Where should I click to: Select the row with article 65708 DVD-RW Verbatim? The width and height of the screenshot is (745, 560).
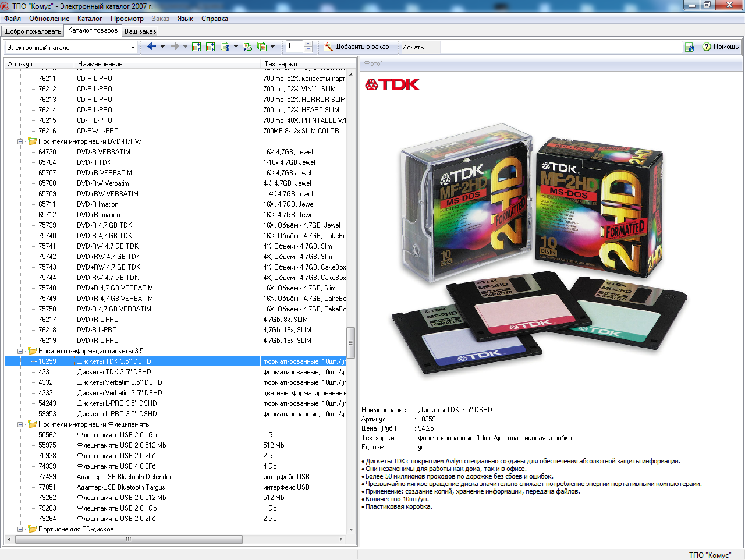pos(175,183)
